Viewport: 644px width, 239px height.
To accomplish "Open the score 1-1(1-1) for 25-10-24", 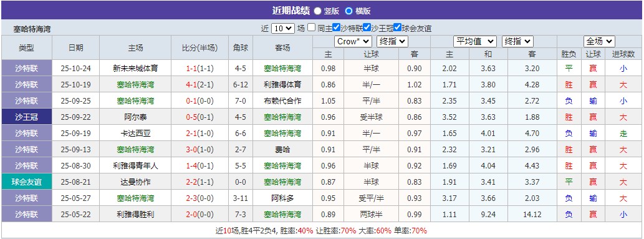I will click(x=199, y=68).
